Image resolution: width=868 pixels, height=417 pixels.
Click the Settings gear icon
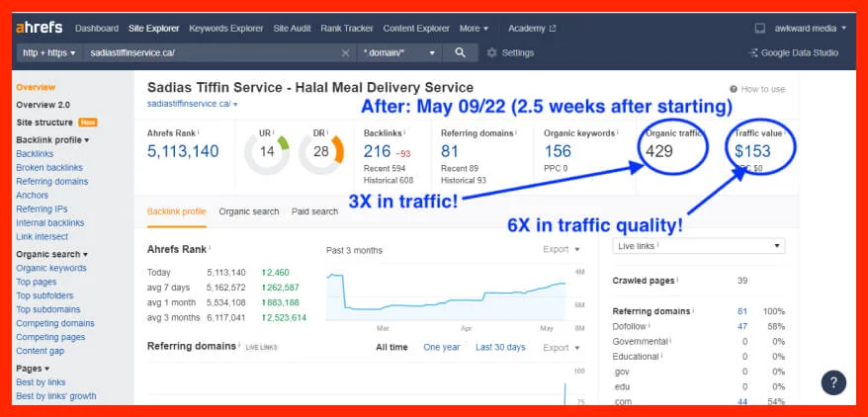[x=491, y=53]
